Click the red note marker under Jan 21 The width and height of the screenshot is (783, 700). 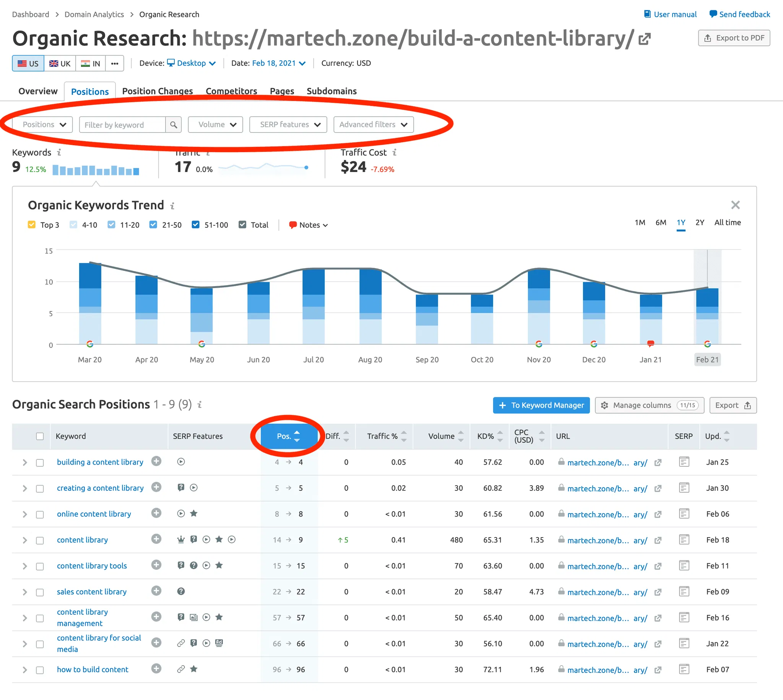[650, 343]
